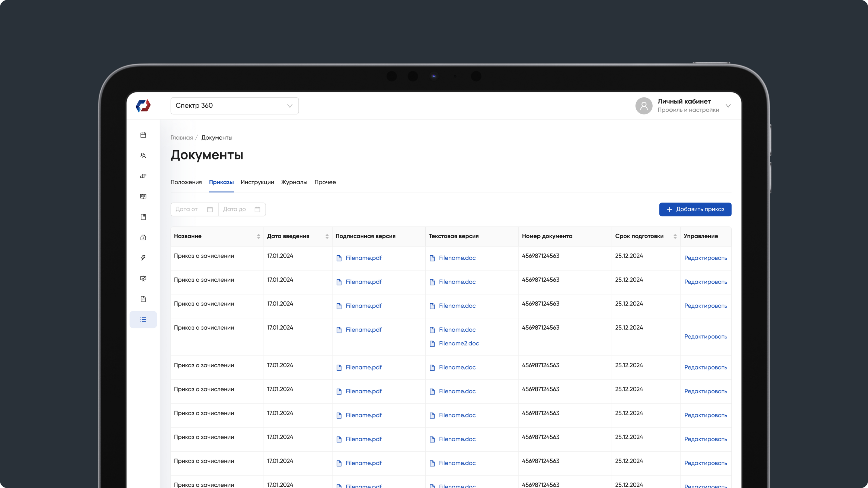Sort by Дата введения column

[x=327, y=236]
